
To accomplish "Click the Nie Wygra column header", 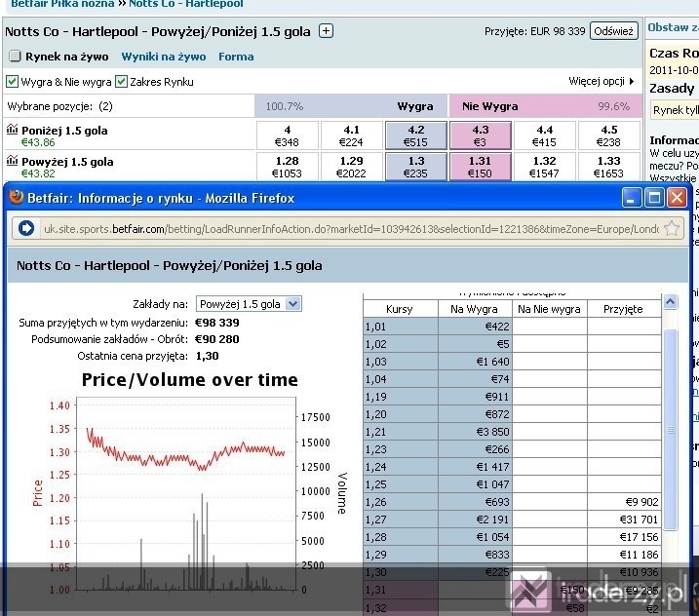I will click(x=490, y=106).
